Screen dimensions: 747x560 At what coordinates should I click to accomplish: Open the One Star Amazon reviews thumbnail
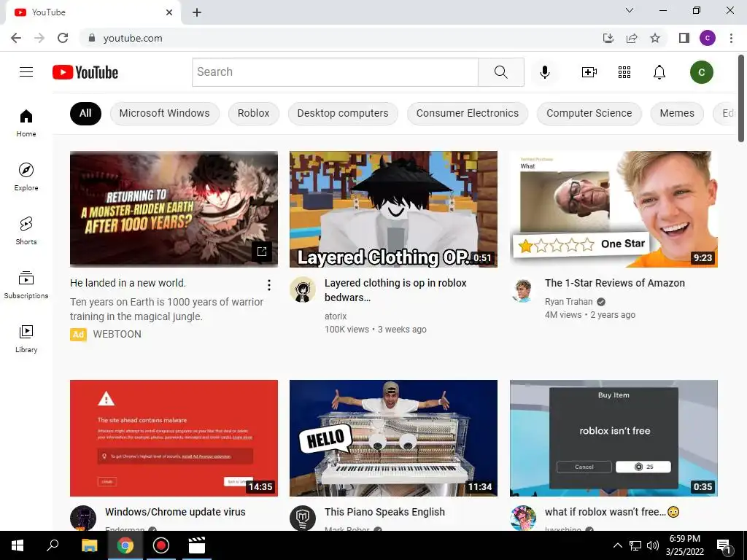click(x=614, y=209)
